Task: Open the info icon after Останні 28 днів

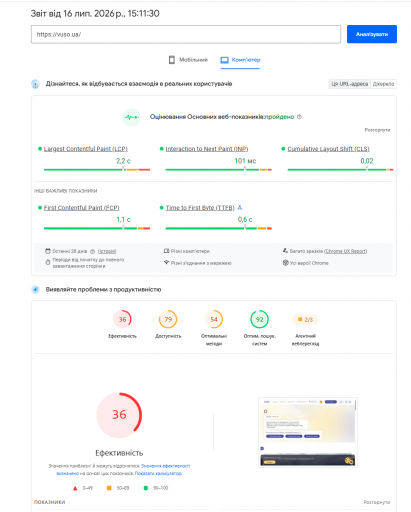Action: (x=93, y=251)
